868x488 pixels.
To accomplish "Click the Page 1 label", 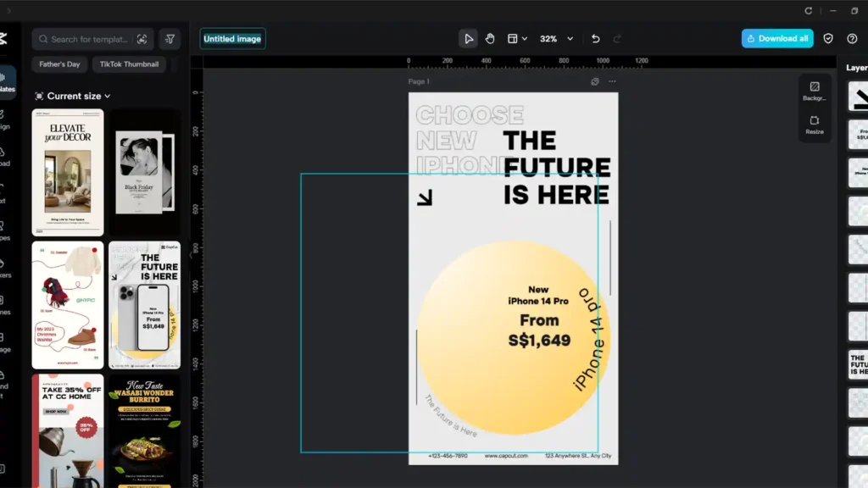I will coord(419,81).
